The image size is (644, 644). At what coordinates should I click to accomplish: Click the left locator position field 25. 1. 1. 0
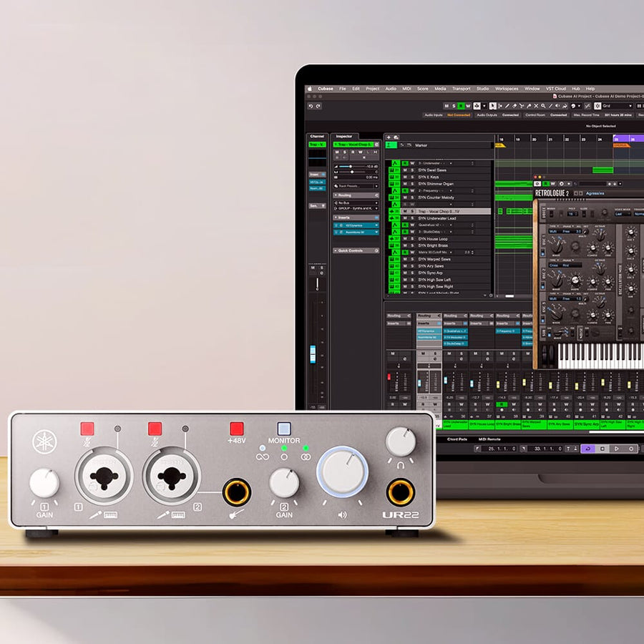[x=499, y=449]
